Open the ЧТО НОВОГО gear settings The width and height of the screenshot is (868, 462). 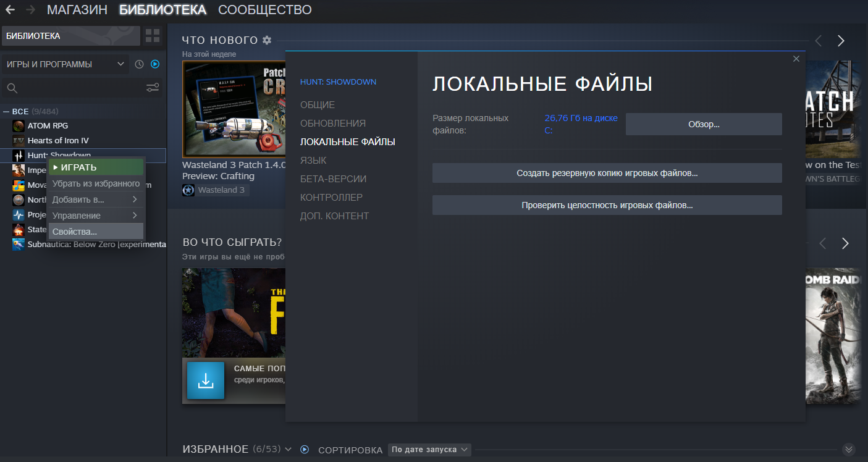(x=267, y=40)
